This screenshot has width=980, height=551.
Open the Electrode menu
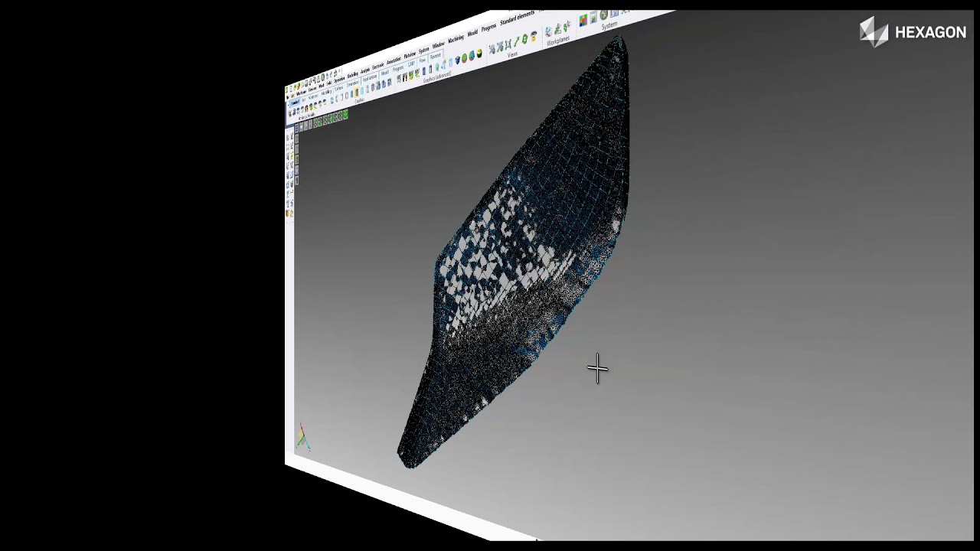(377, 67)
